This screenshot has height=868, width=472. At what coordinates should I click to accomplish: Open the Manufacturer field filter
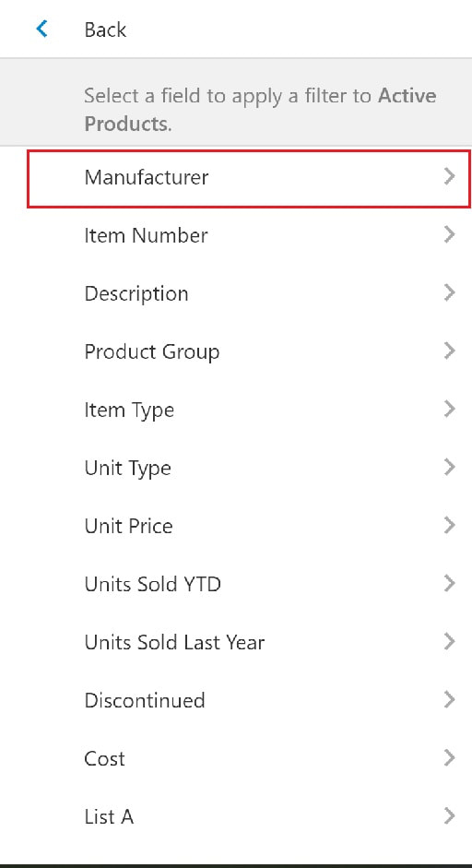click(x=249, y=178)
